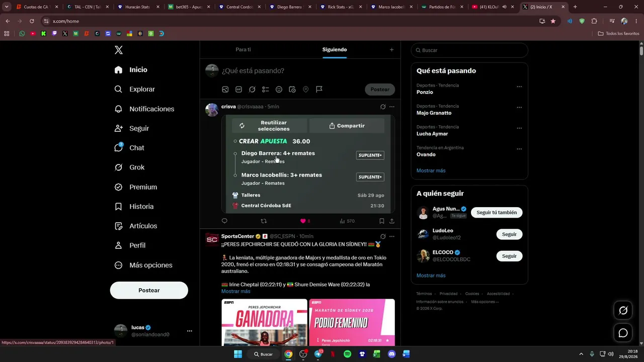Expand the Chrome tab search dropdown

click(7, 7)
